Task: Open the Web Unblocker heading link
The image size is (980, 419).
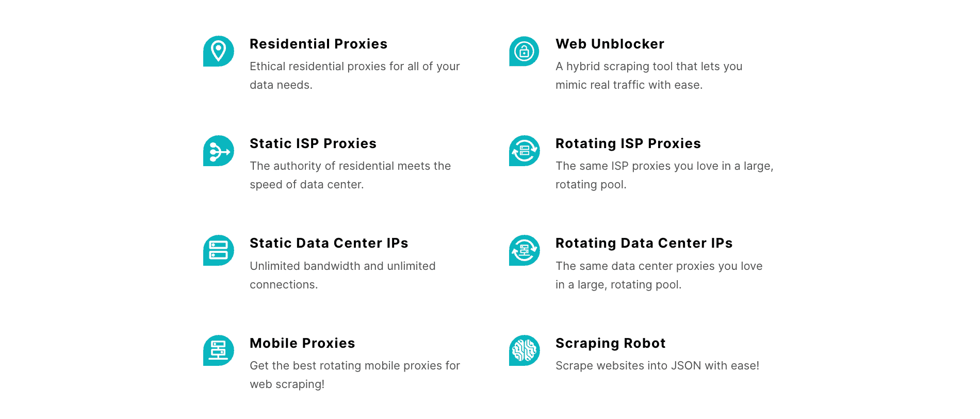Action: pyautogui.click(x=610, y=44)
